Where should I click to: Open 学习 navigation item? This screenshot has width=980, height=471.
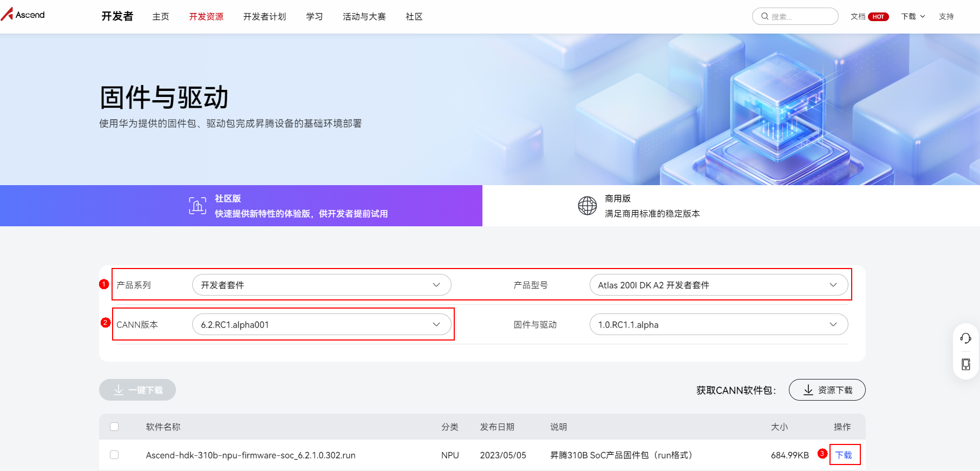[315, 17]
